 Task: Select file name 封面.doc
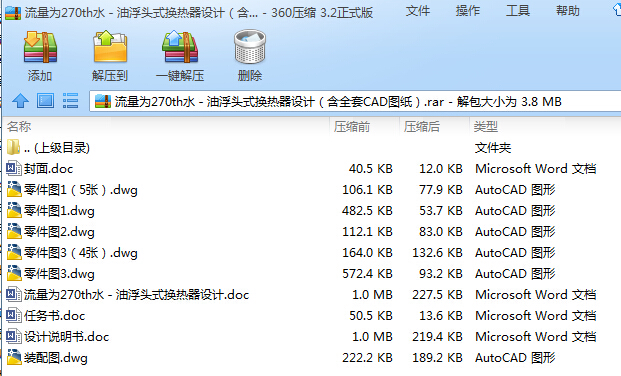point(49,169)
